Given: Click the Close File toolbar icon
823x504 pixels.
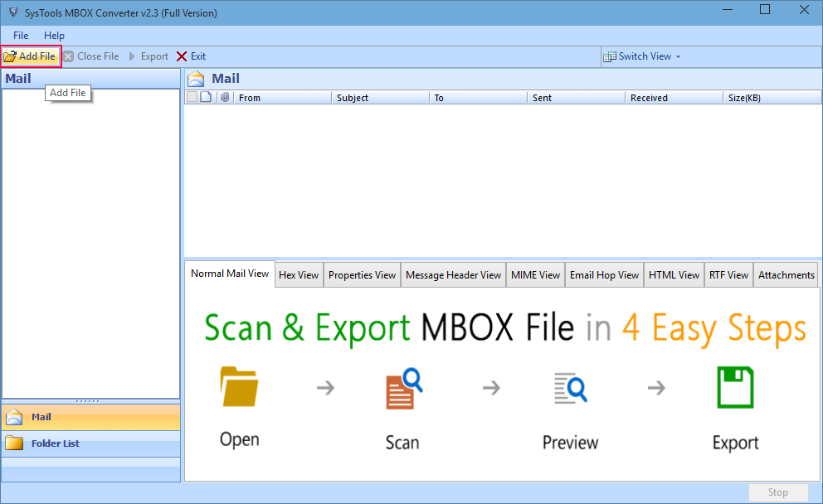Looking at the screenshot, I should click(x=69, y=56).
